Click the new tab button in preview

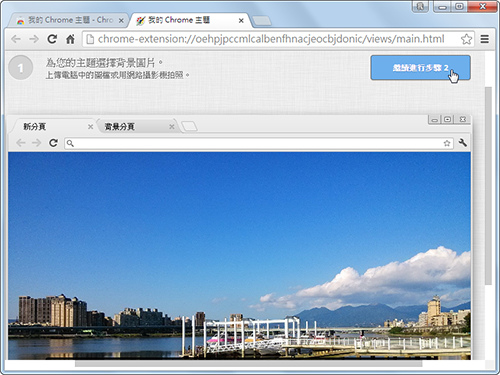189,126
